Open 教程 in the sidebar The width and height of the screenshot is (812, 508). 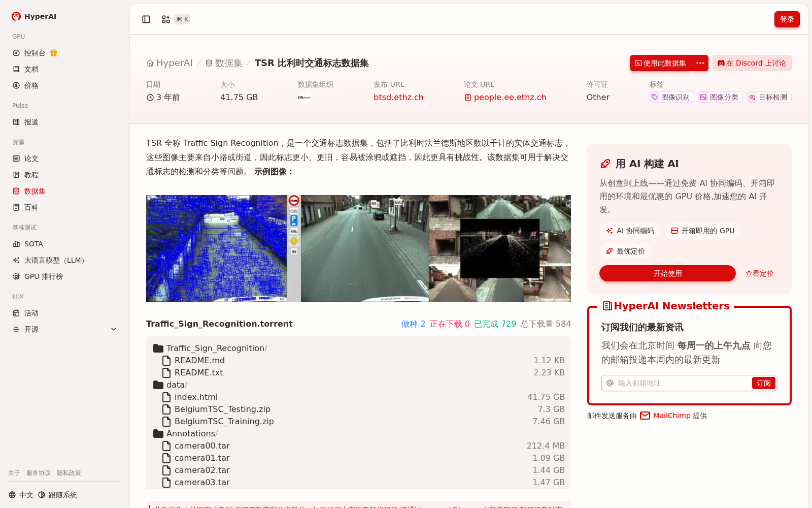pos(31,175)
